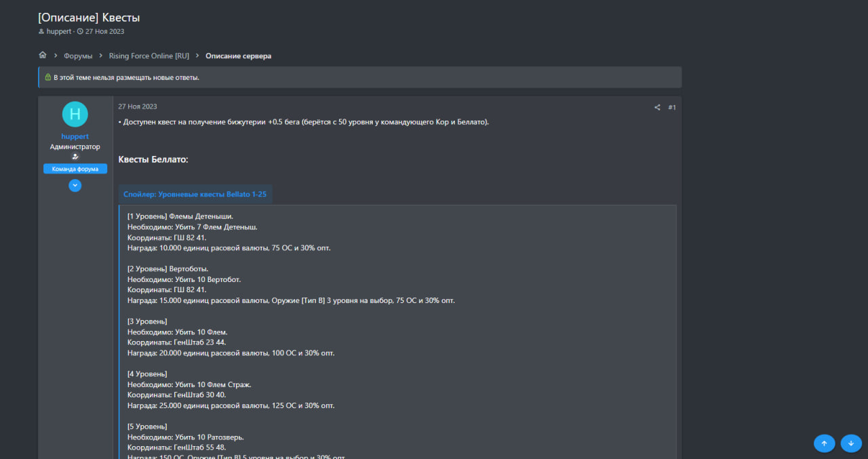Click the huppert avatar circle
The width and height of the screenshot is (868, 459).
pyautogui.click(x=75, y=114)
